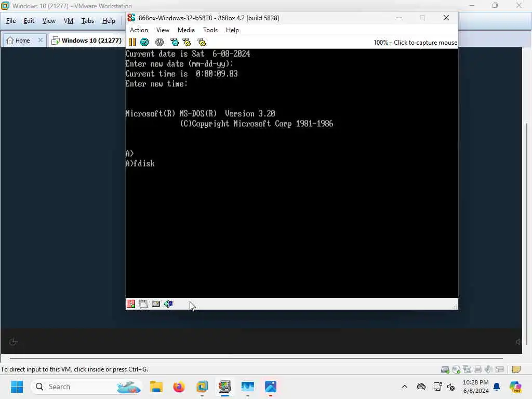
Task: Click '100% - Click to capture mouse' text
Action: pos(415,43)
